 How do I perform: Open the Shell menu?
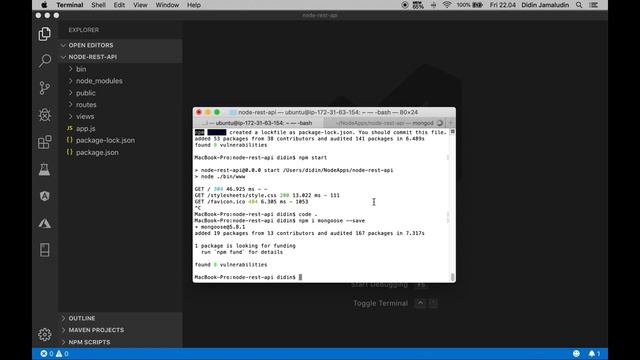click(98, 5)
